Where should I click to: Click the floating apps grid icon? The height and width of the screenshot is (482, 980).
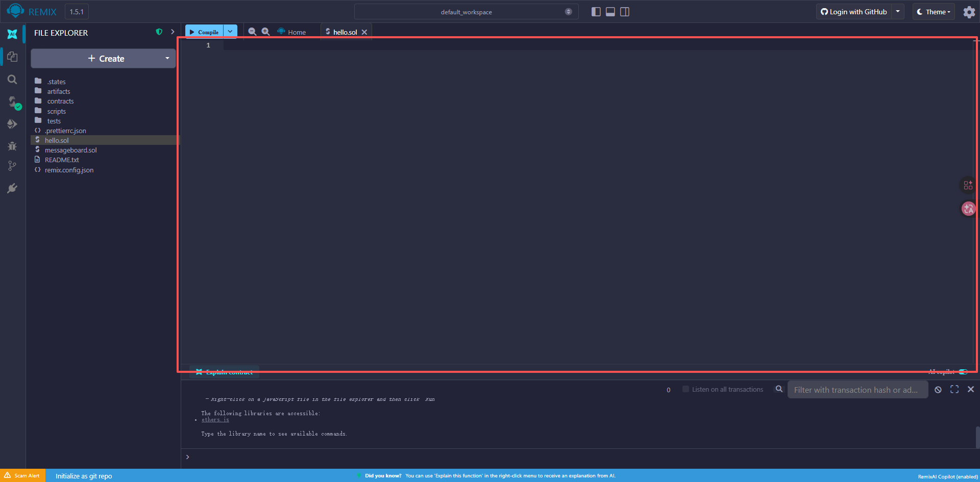coord(968,185)
